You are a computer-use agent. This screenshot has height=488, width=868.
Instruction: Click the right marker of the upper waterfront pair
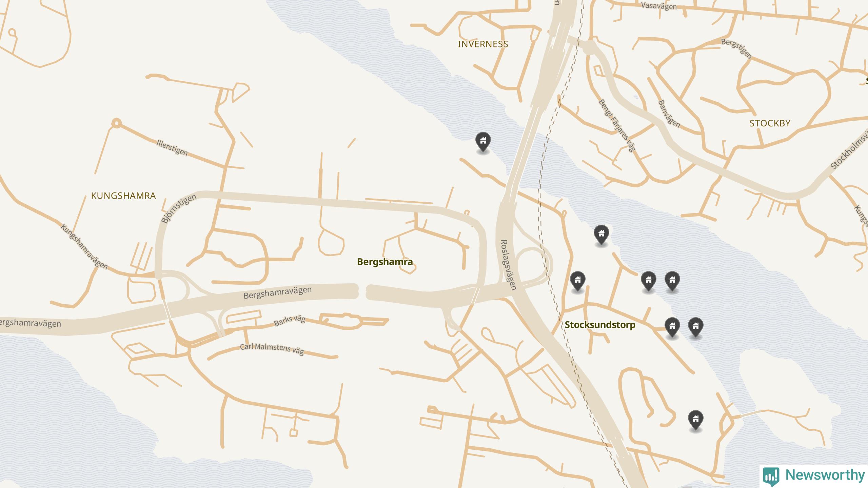672,281
